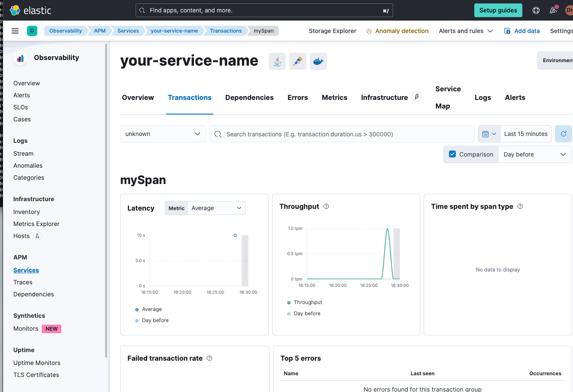Click the Setup guides button
The height and width of the screenshot is (392, 573).
tap(498, 10)
